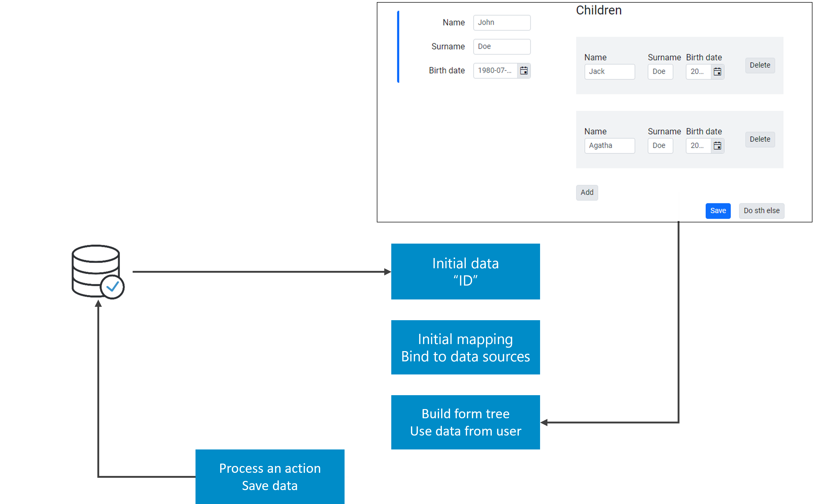The width and height of the screenshot is (824, 504).
Task: Select the Process an action Save data box
Action: tap(270, 476)
